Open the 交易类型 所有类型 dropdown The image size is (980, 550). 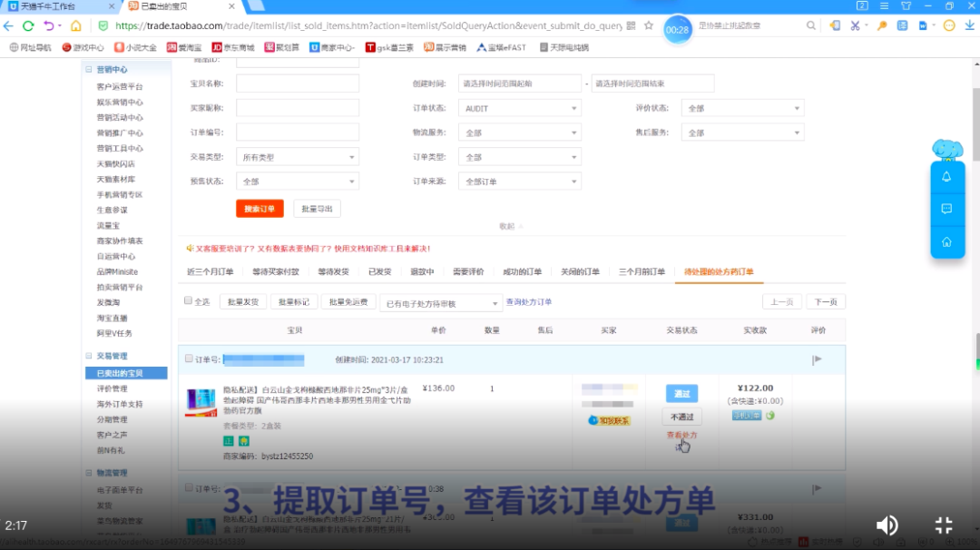click(298, 157)
